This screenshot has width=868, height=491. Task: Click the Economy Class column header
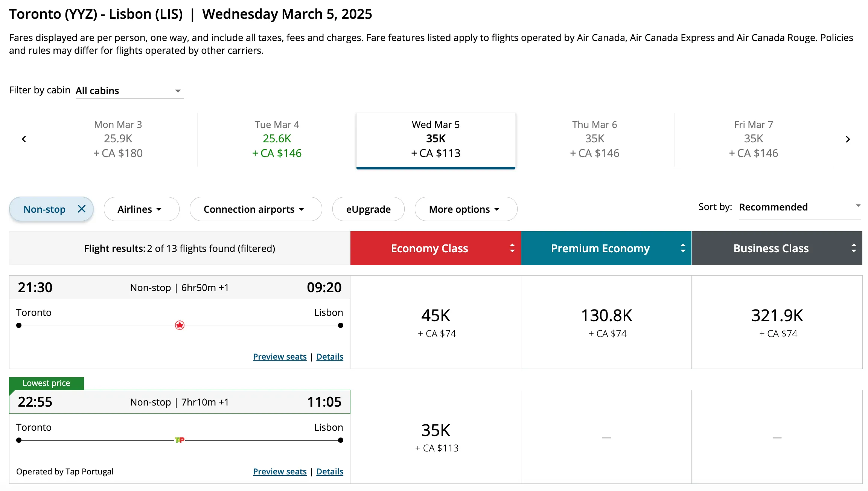click(436, 248)
